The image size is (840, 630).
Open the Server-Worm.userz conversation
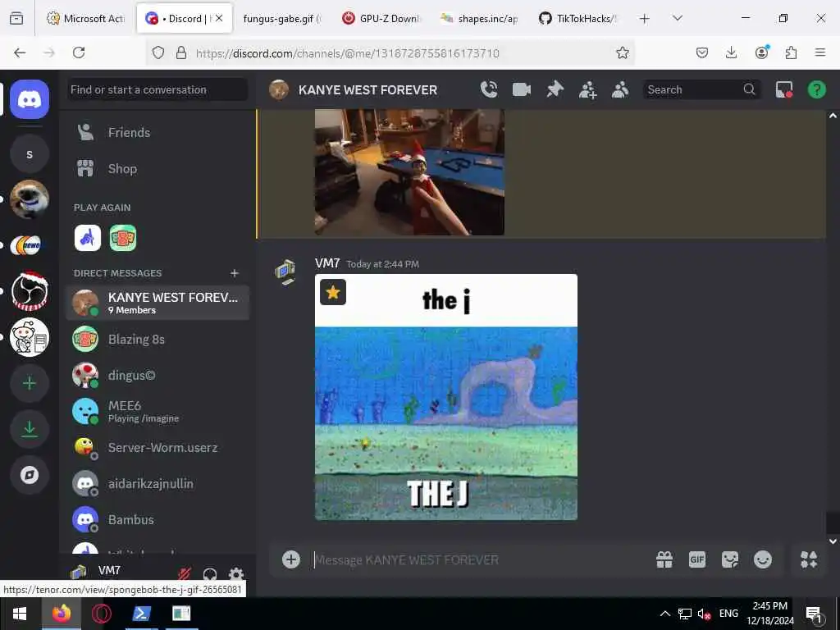(x=157, y=447)
